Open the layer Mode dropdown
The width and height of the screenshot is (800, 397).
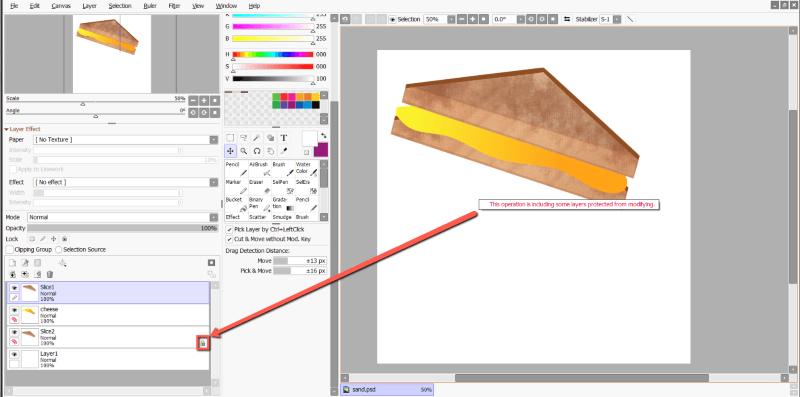click(x=123, y=217)
